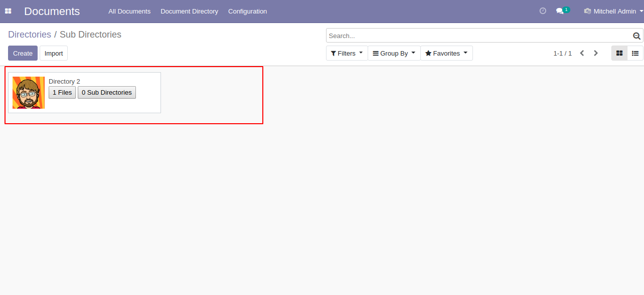
Task: Switch to kanban view
Action: pos(619,53)
